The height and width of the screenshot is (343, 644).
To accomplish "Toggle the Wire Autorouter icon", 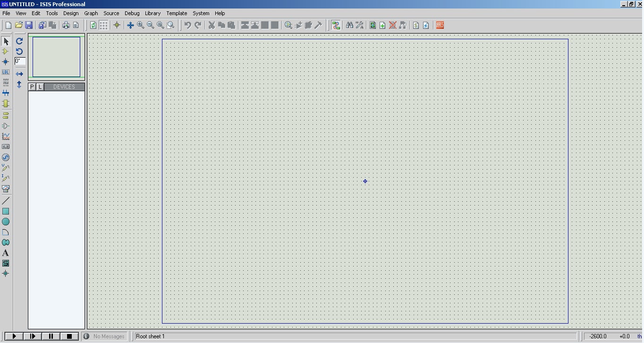I will [x=336, y=26].
